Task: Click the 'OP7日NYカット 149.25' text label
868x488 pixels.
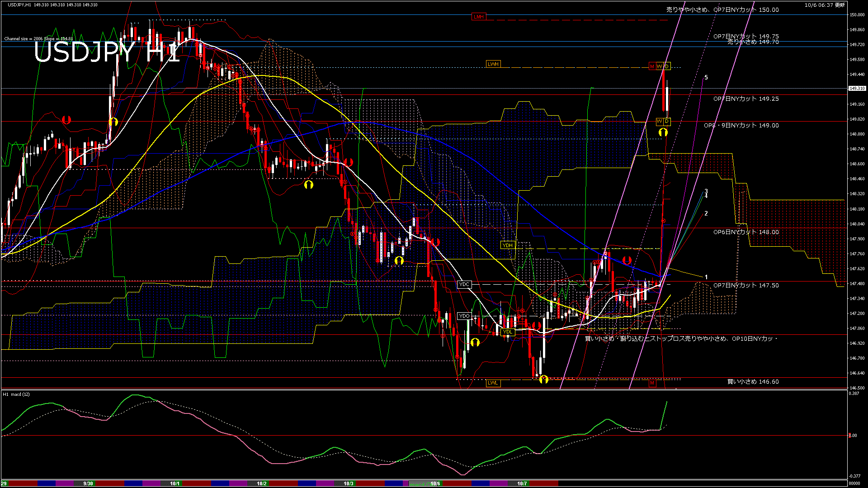Action: tap(746, 99)
